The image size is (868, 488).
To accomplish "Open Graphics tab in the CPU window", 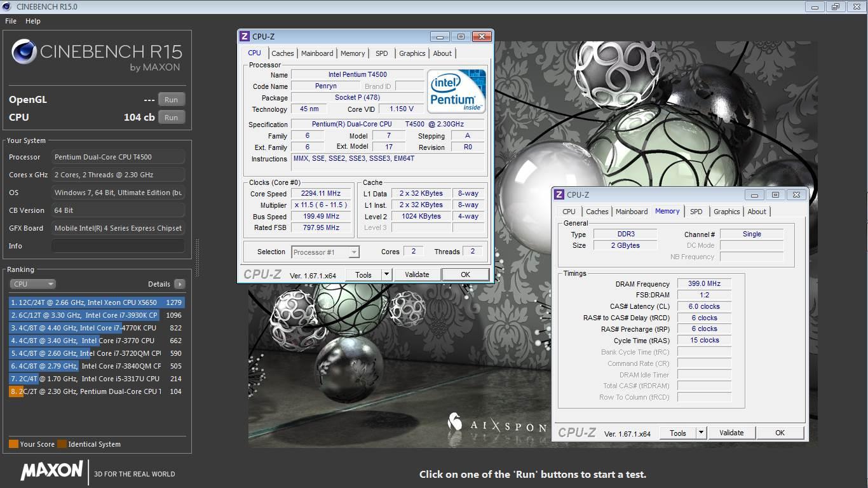I will click(x=412, y=53).
